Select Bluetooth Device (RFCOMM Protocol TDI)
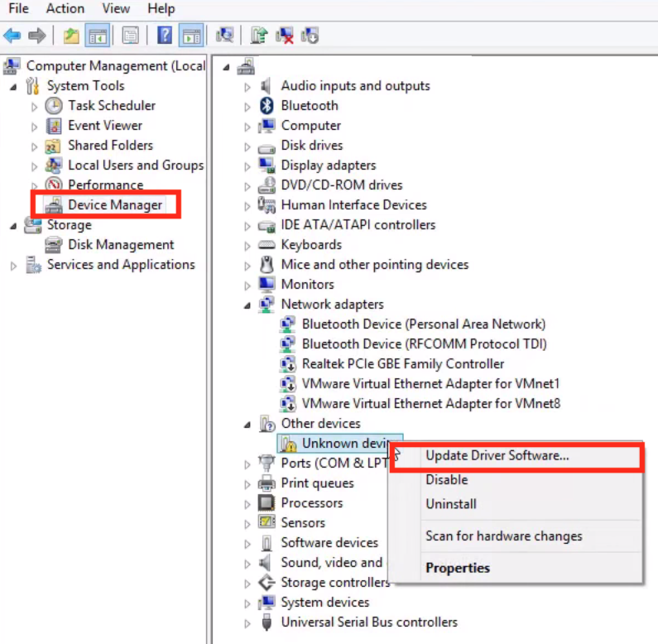This screenshot has height=644, width=658. [425, 344]
